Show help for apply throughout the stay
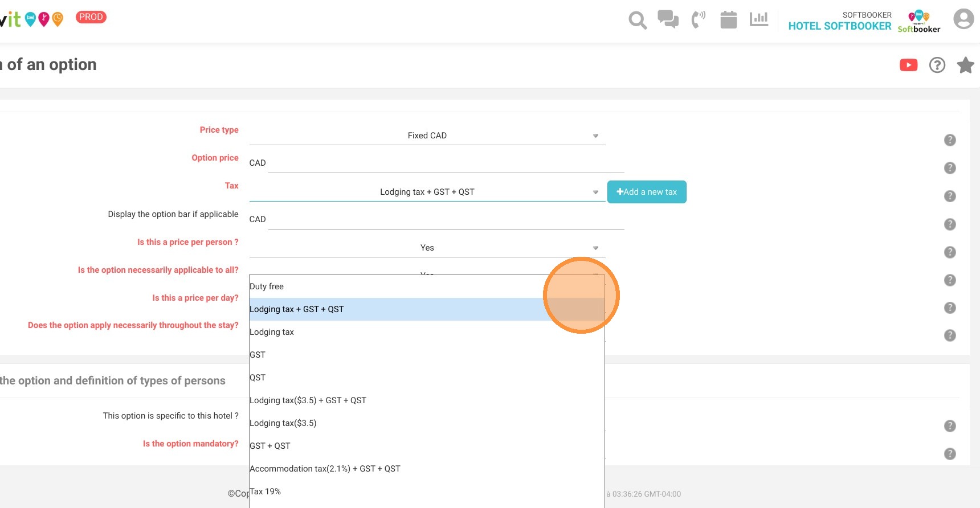Viewport: 980px width, 508px height. pyautogui.click(x=950, y=335)
